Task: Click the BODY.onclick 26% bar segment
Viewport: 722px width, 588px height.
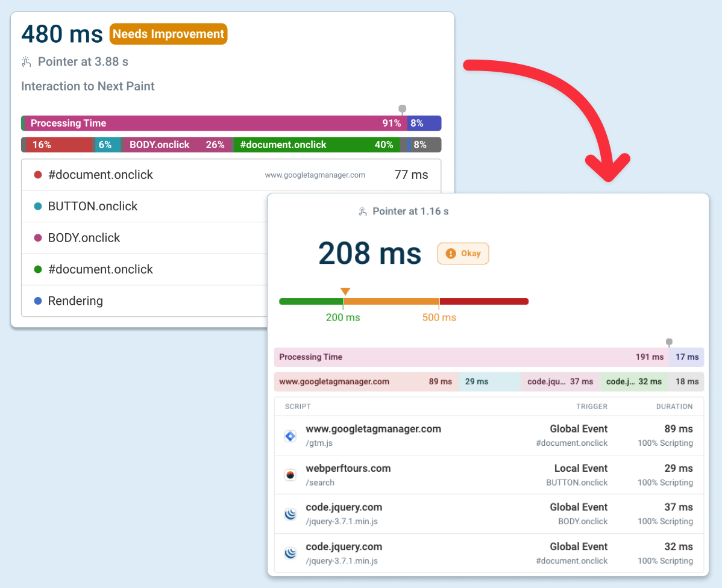Action: click(177, 145)
